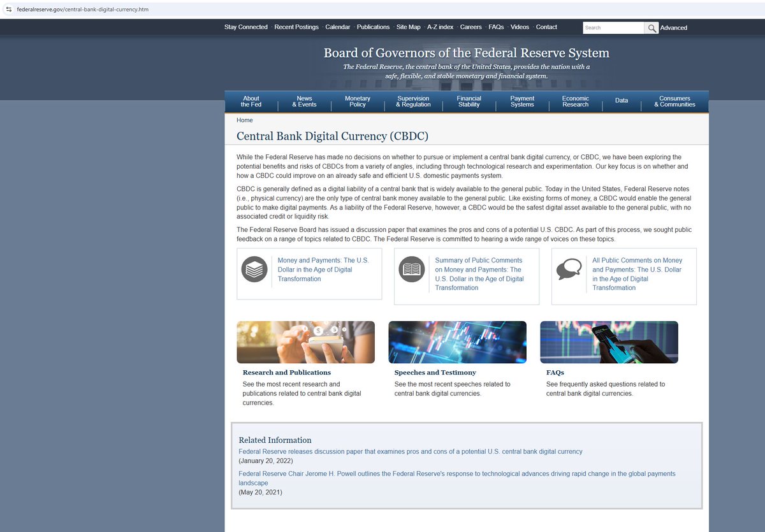Click the Central Bank Digital Currency heading
This screenshot has width=765, height=532.
coord(332,136)
